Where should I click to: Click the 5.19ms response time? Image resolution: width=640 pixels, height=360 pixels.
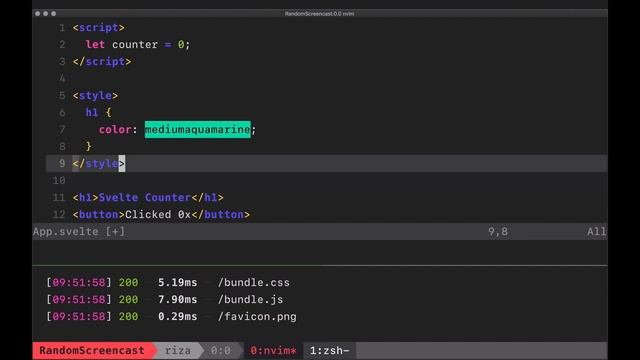(x=177, y=282)
